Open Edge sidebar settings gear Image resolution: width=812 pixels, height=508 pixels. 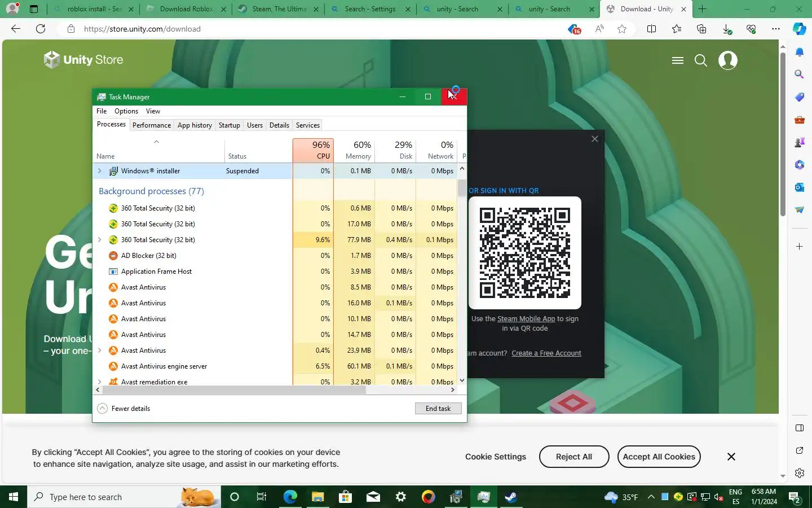click(800, 473)
